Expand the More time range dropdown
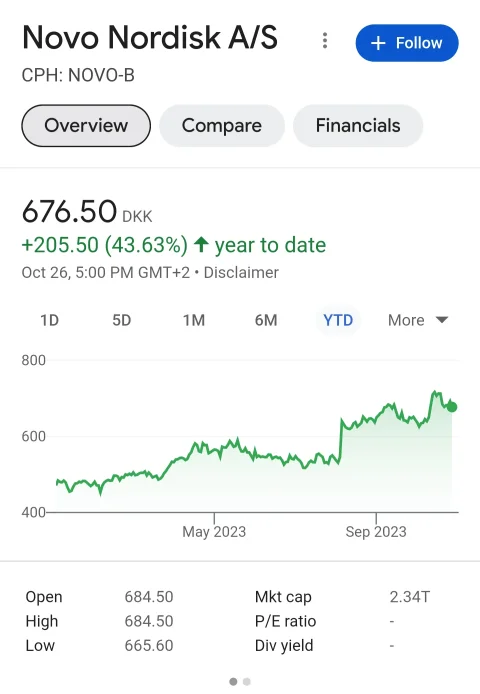Image resolution: width=480 pixels, height=694 pixels. tap(418, 320)
